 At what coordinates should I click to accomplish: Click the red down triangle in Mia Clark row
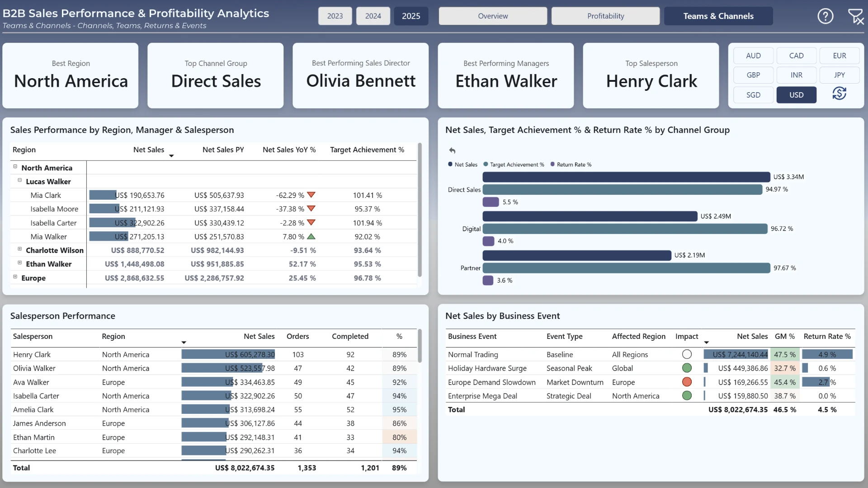click(311, 195)
